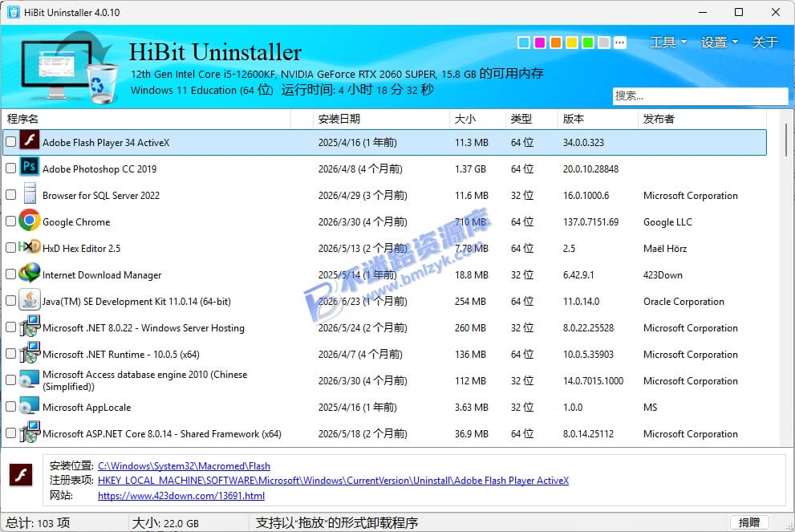Image resolution: width=795 pixels, height=532 pixels.
Task: Pick the gray theme color swatch
Action: 604,43
